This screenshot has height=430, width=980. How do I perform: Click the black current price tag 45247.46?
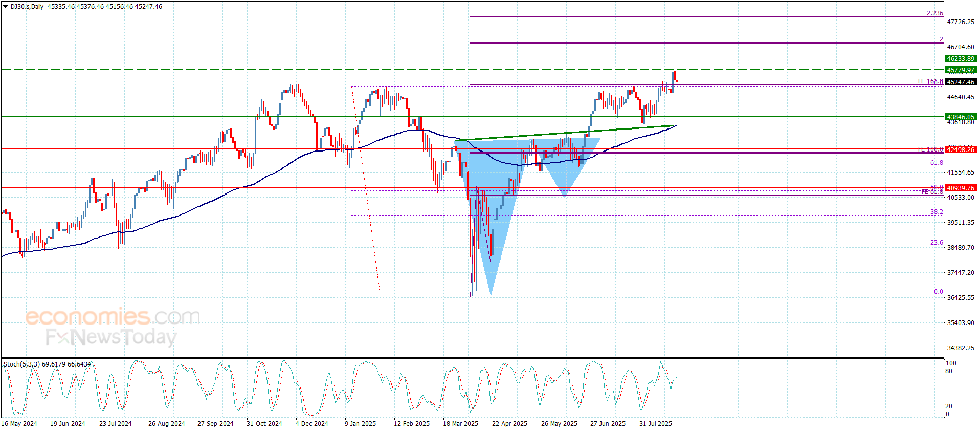(x=961, y=82)
